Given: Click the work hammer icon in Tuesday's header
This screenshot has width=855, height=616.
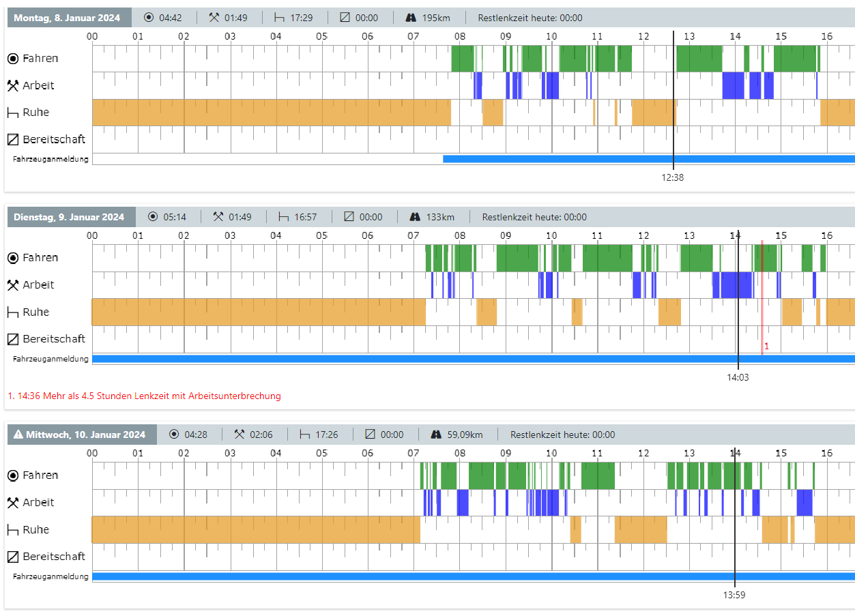Looking at the screenshot, I should [218, 217].
